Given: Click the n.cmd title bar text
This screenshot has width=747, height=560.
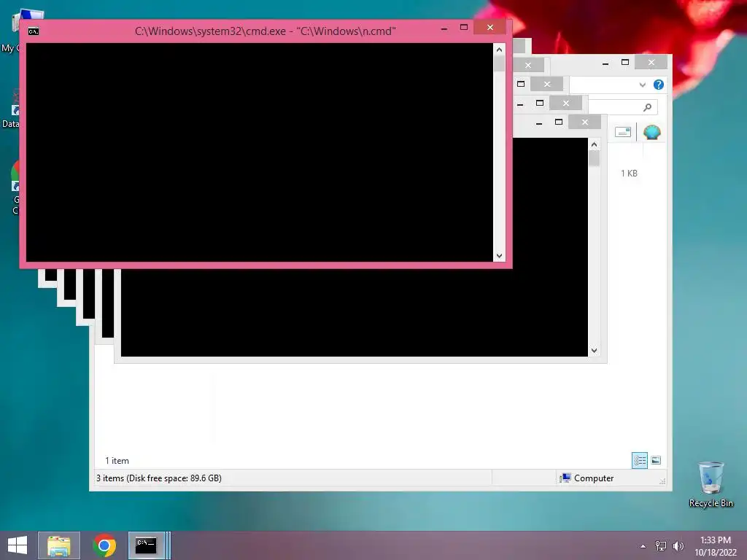Looking at the screenshot, I should 265,31.
